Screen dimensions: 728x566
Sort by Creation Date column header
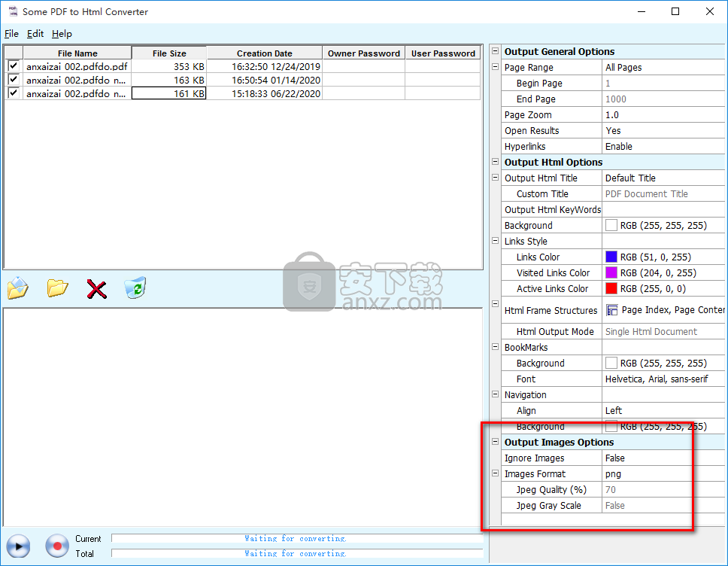pyautogui.click(x=264, y=53)
